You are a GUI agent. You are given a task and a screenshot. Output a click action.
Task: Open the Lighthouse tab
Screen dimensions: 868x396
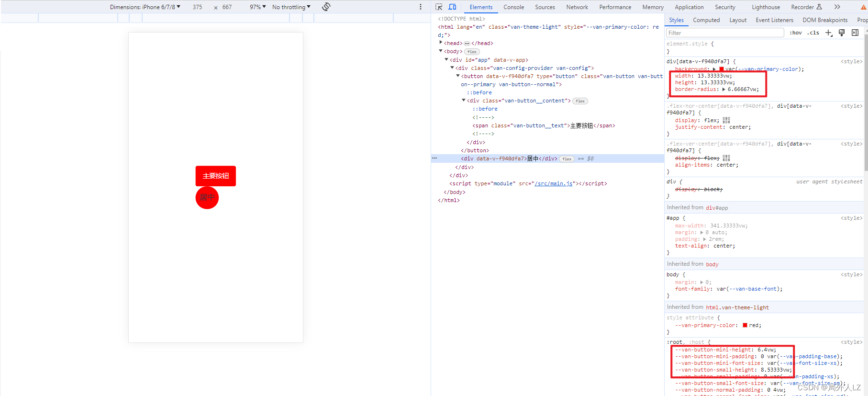(766, 7)
